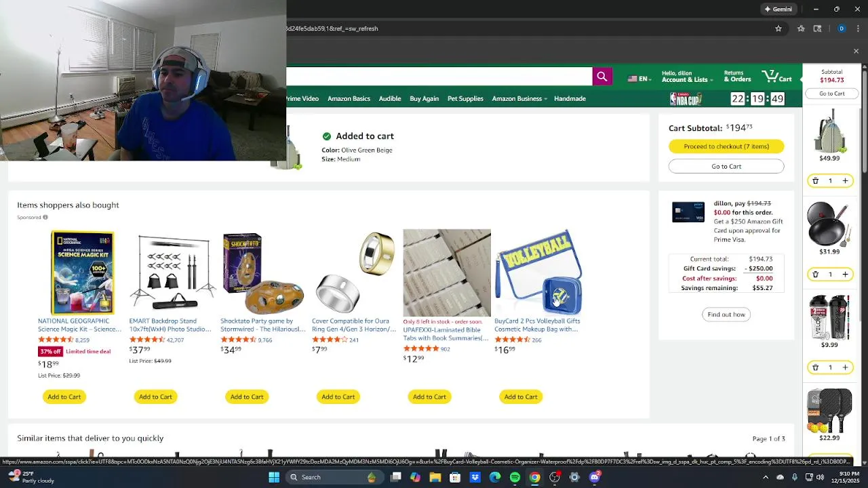
Task: Open Shocktato Party game title link
Action: tap(262, 325)
